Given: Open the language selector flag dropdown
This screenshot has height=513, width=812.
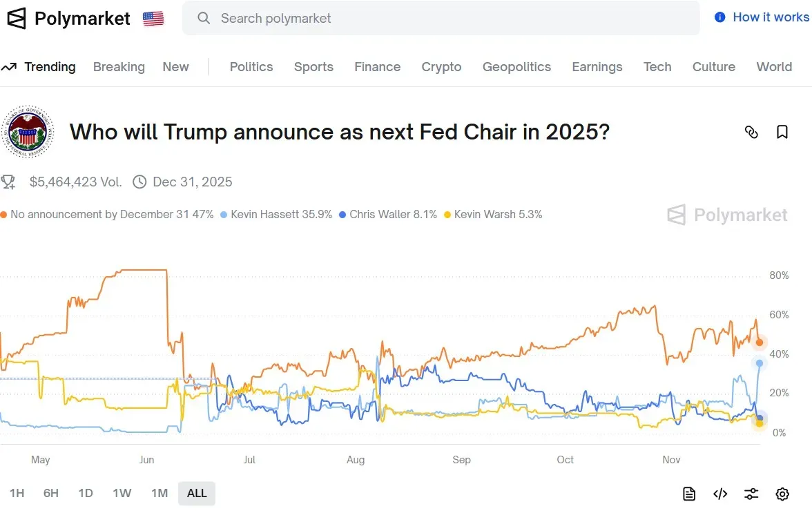Looking at the screenshot, I should coord(155,19).
